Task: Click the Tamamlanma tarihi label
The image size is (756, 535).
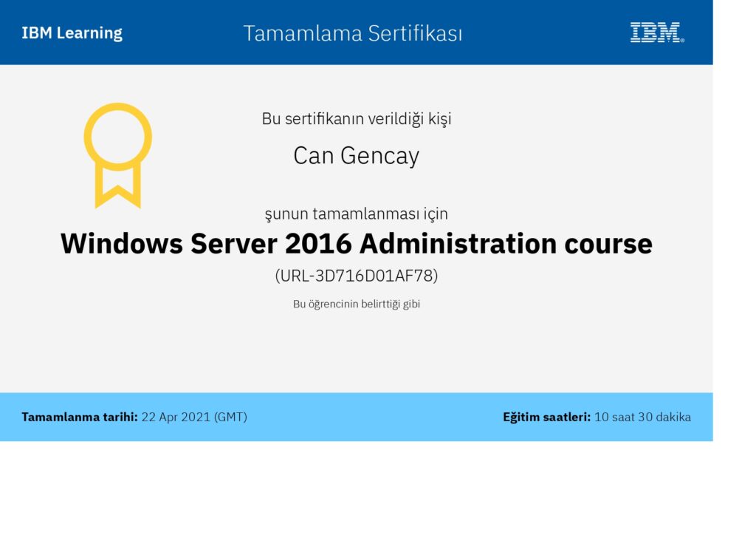Action: pos(80,417)
